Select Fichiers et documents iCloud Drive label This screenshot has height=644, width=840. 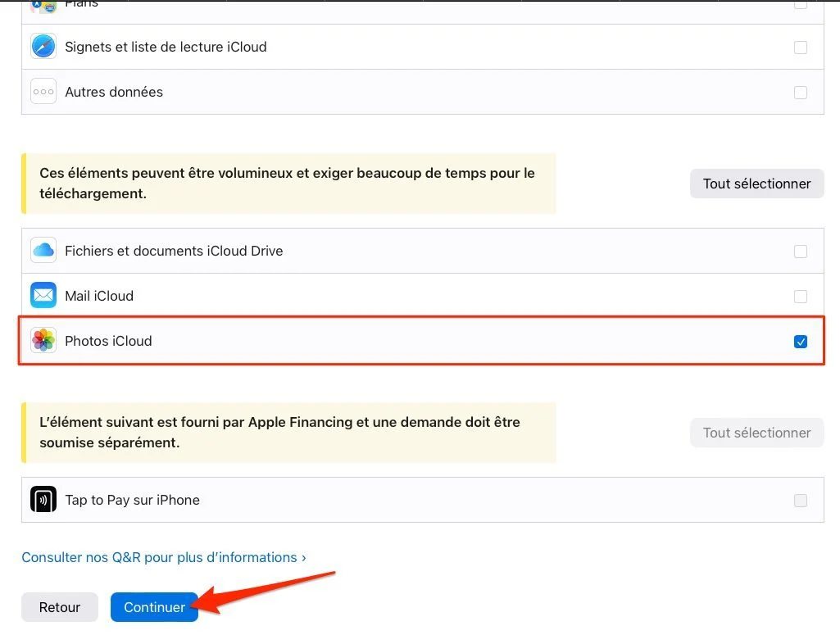174,251
